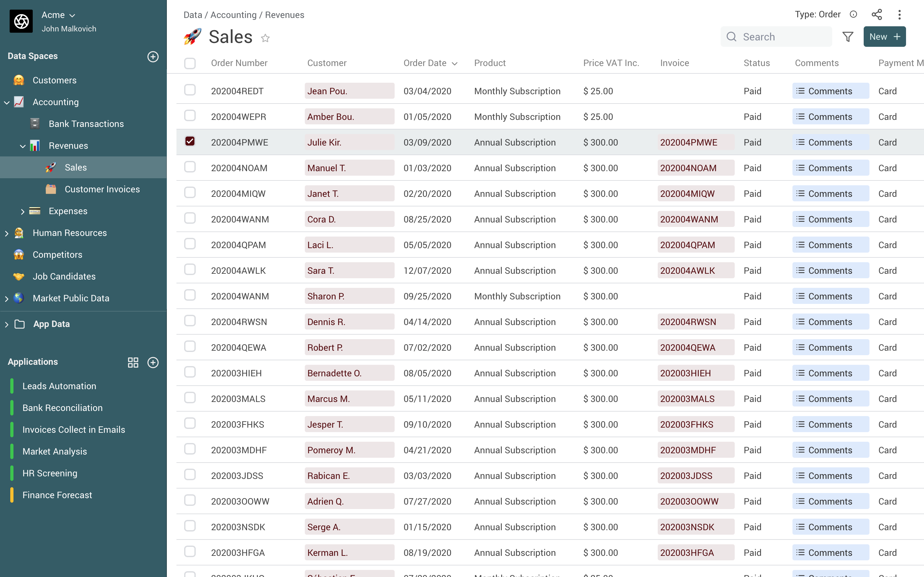Toggle checkbox for order 202004PMWE
The width and height of the screenshot is (924, 577).
pos(190,141)
